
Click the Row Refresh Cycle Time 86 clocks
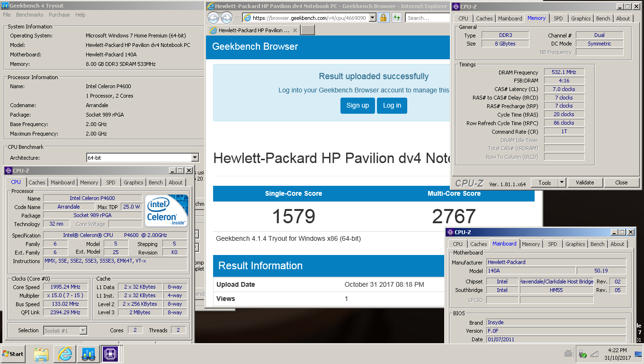pyautogui.click(x=564, y=123)
